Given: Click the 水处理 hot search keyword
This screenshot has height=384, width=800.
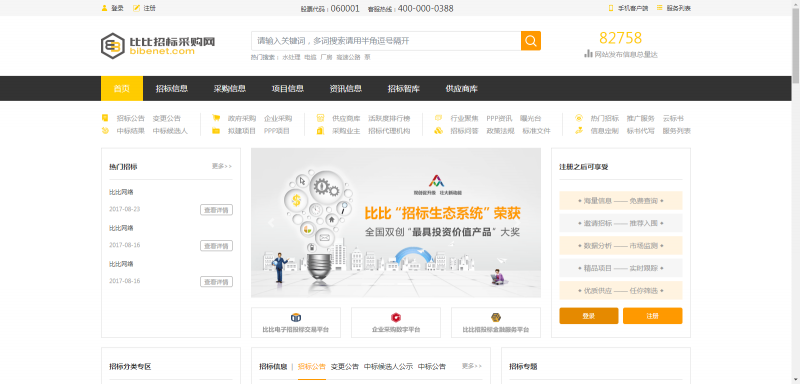Looking at the screenshot, I should tap(291, 57).
